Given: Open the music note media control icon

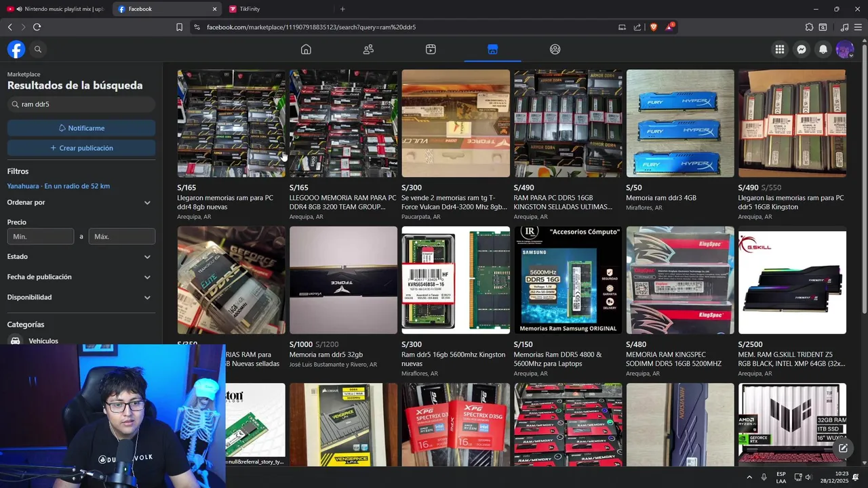Looking at the screenshot, I should coord(844,27).
